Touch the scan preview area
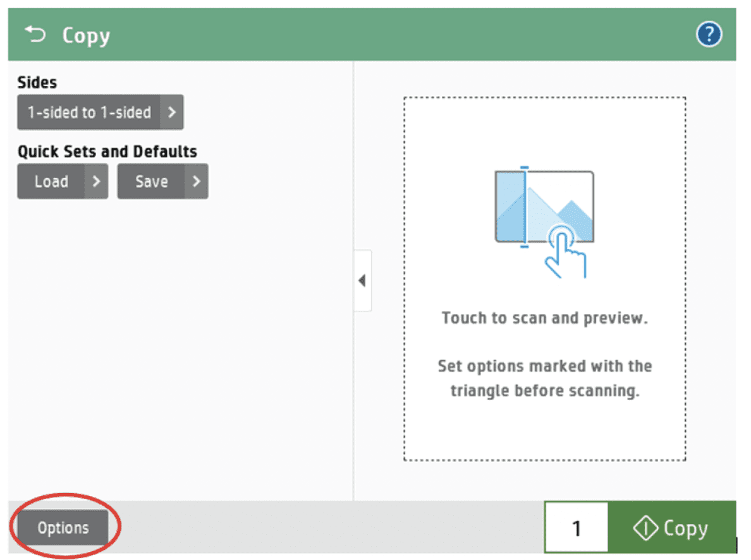Image resolution: width=751 pixels, height=560 pixels. click(544, 278)
